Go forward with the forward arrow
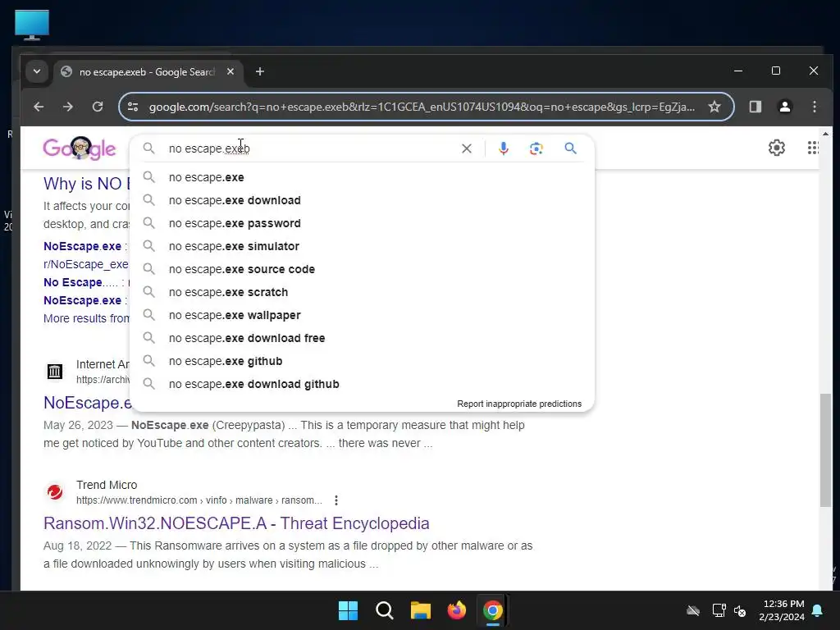 point(67,107)
